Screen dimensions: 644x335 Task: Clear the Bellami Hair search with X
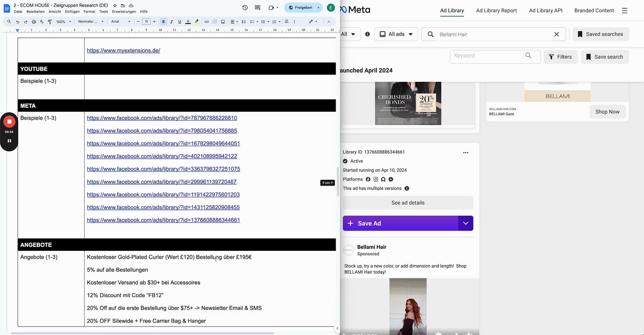tap(557, 34)
